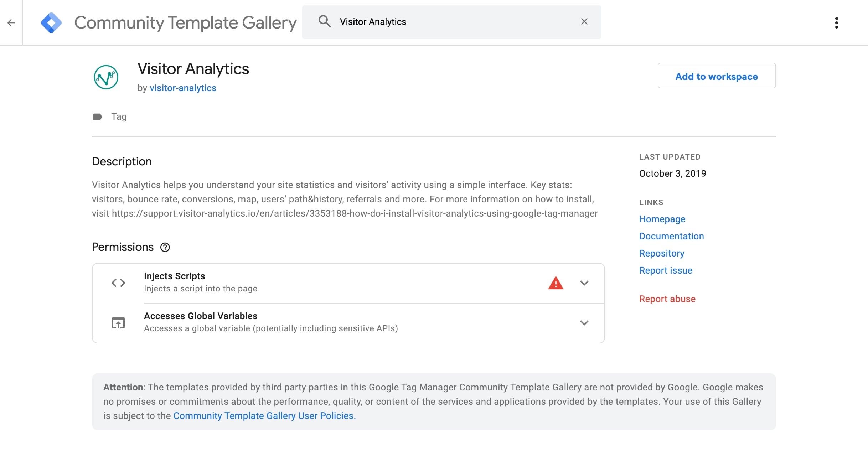Image resolution: width=868 pixels, height=461 pixels.
Task: Open the three-dot more options menu
Action: (x=836, y=23)
